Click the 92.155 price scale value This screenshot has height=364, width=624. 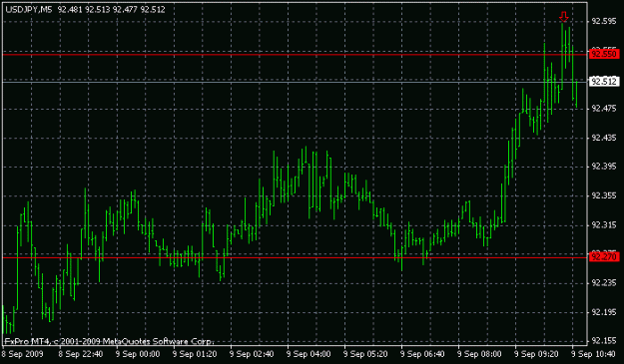coord(604,341)
